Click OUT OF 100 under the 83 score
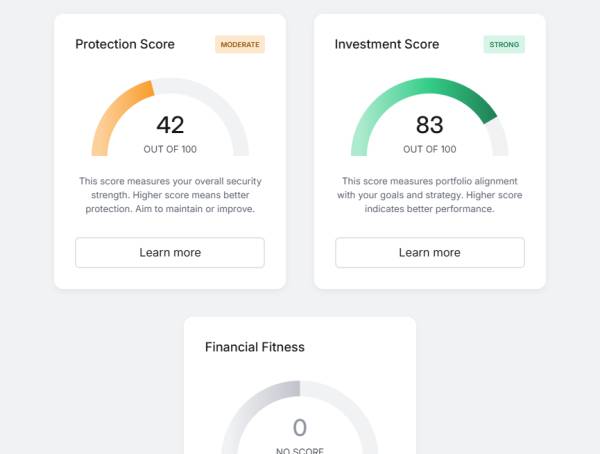 point(429,149)
